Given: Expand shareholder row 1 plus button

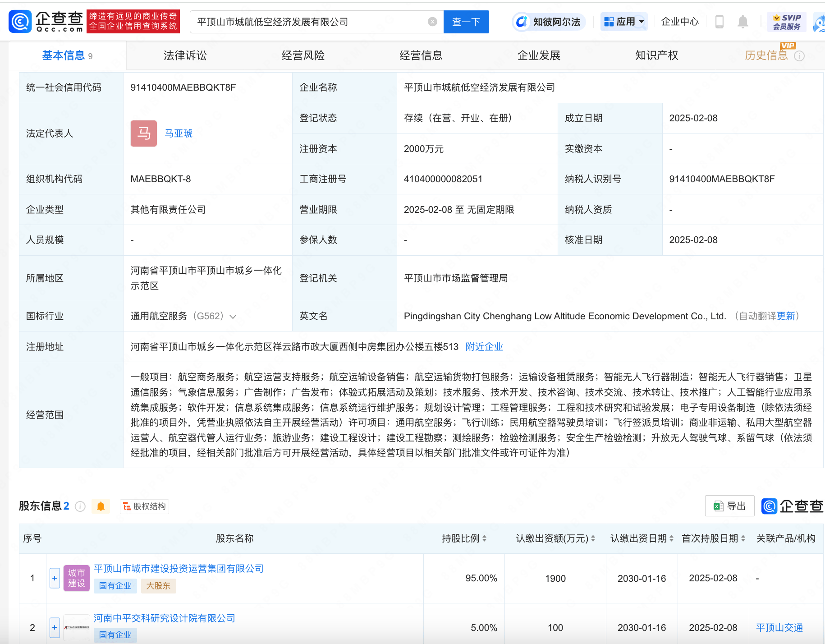Looking at the screenshot, I should (55, 578).
